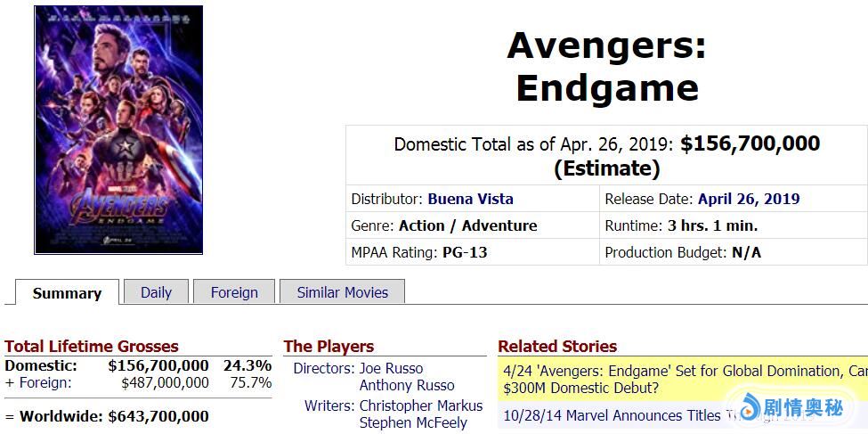Open the Similar Movies tab
The height and width of the screenshot is (434, 868).
pos(342,292)
